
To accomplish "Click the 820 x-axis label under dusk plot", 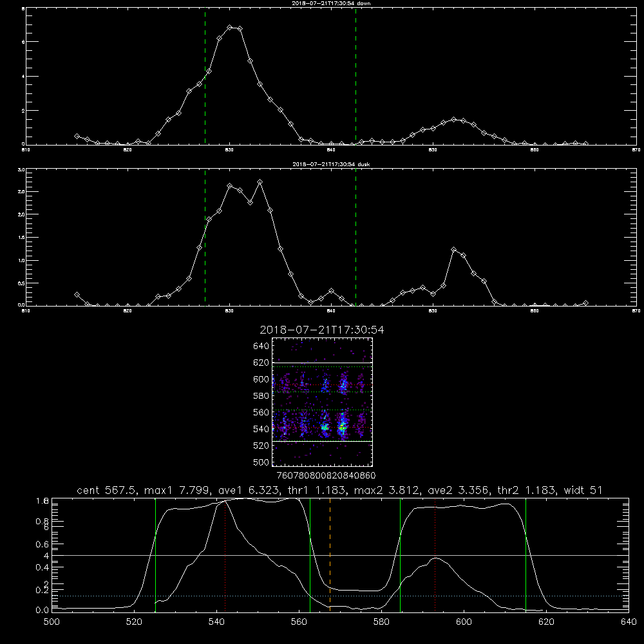I will (128, 311).
